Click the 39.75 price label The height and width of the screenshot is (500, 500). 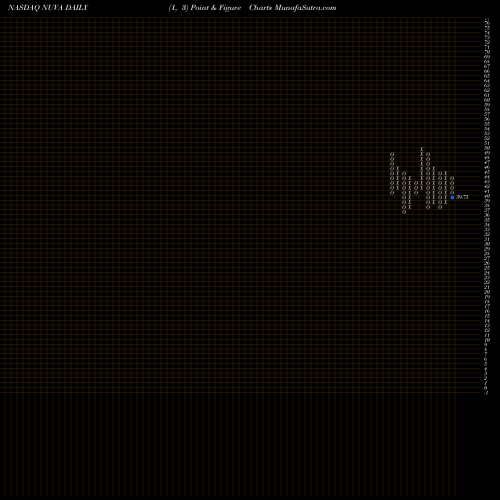[x=462, y=197]
